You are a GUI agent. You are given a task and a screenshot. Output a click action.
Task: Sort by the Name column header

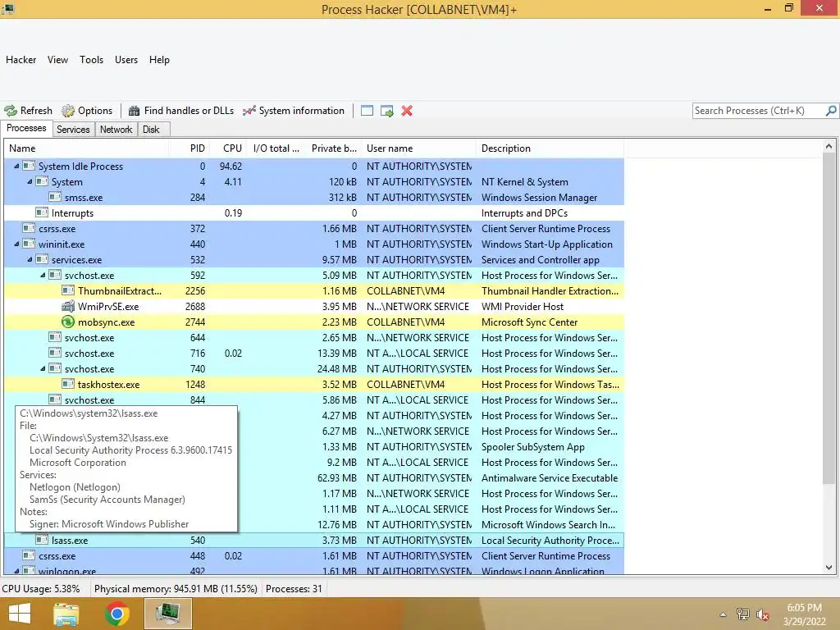pos(85,148)
